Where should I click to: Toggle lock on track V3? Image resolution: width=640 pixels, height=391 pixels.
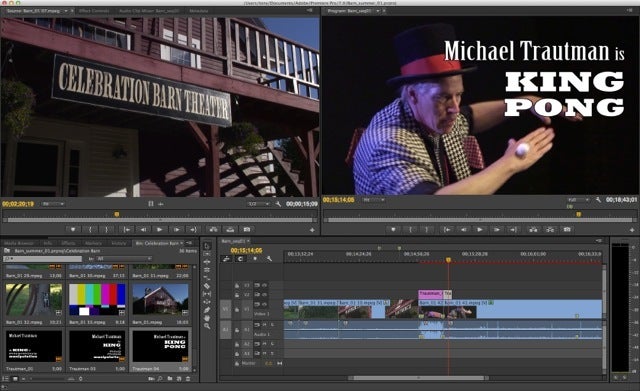pos(237,285)
